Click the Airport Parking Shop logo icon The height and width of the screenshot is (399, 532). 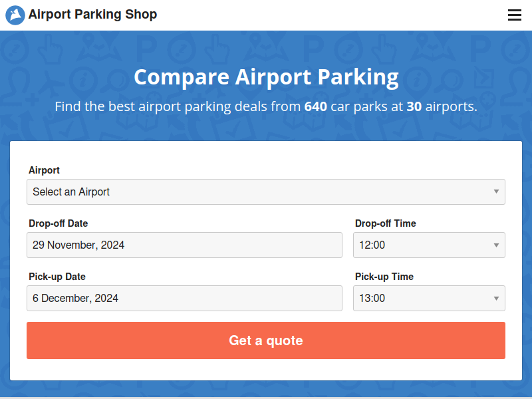[x=15, y=15]
